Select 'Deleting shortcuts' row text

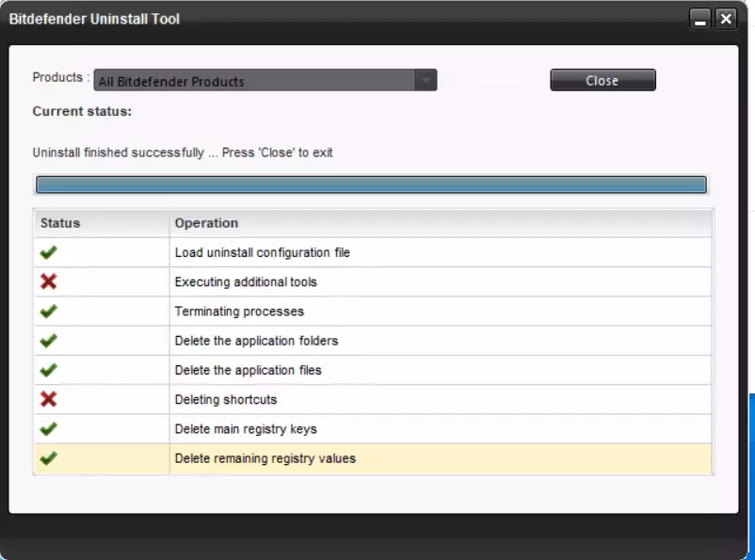click(226, 399)
